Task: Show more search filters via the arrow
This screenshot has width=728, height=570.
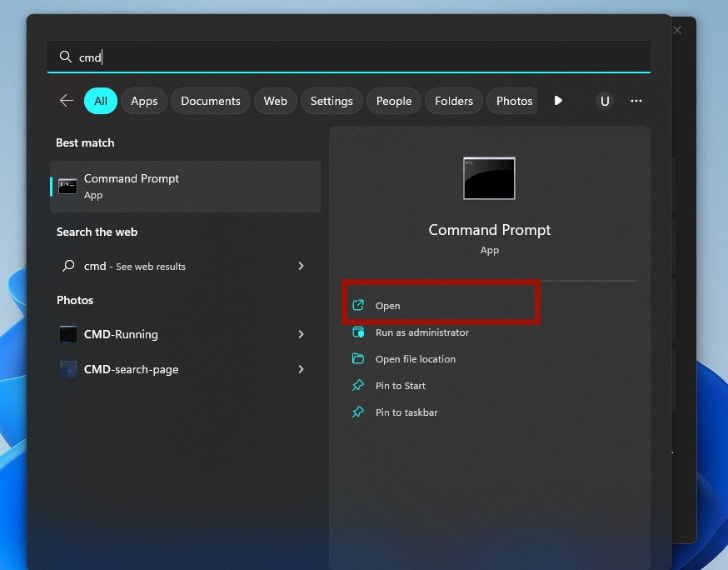Action: (557, 100)
